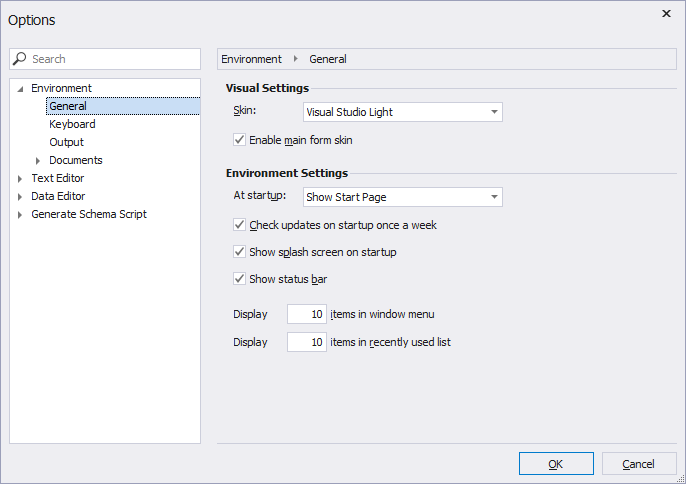Click General in the breadcrumb bar
The width and height of the screenshot is (689, 488).
pos(329,59)
